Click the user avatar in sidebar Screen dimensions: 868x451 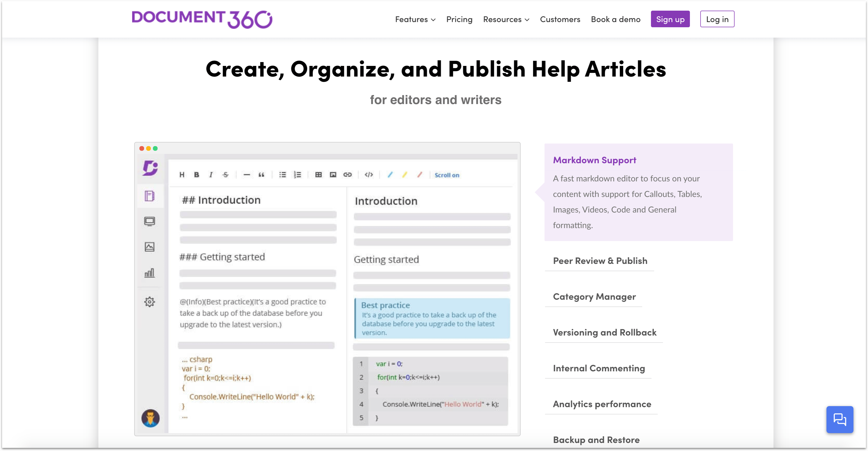click(150, 418)
